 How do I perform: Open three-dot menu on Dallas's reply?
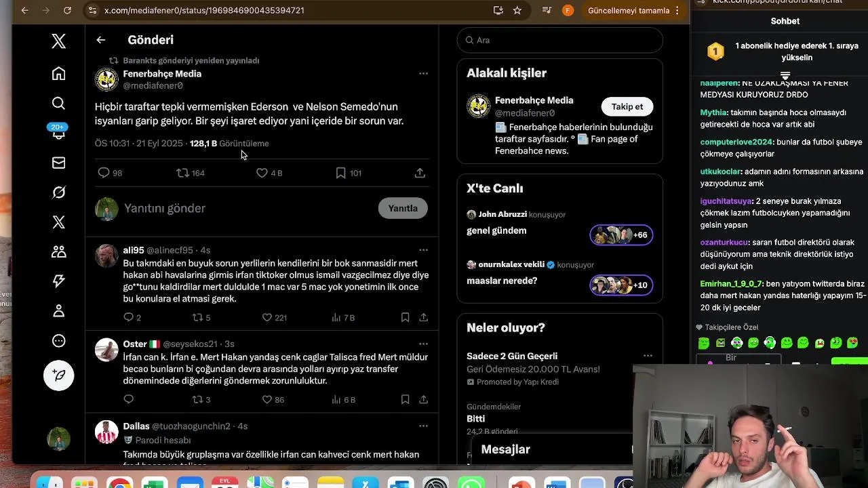click(423, 426)
